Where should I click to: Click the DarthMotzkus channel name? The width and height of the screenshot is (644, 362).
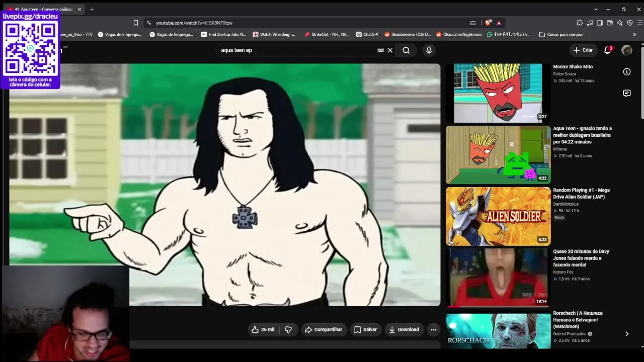click(566, 204)
